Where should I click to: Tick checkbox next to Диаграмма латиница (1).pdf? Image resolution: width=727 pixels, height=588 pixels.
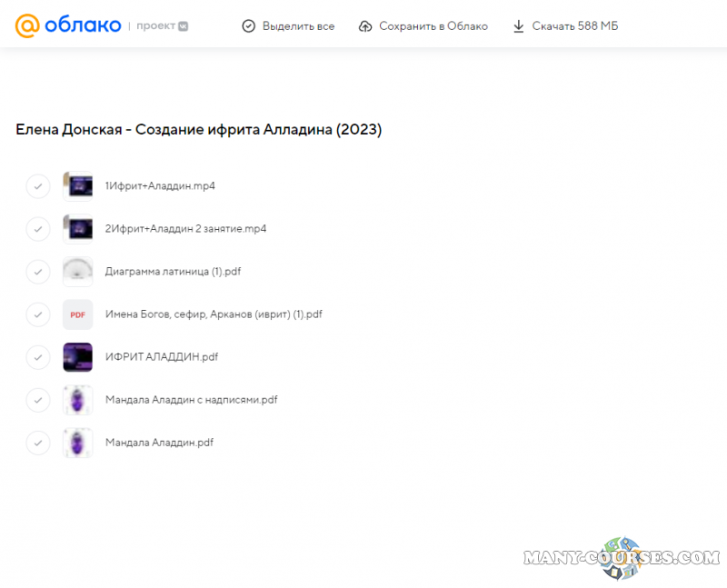click(38, 272)
